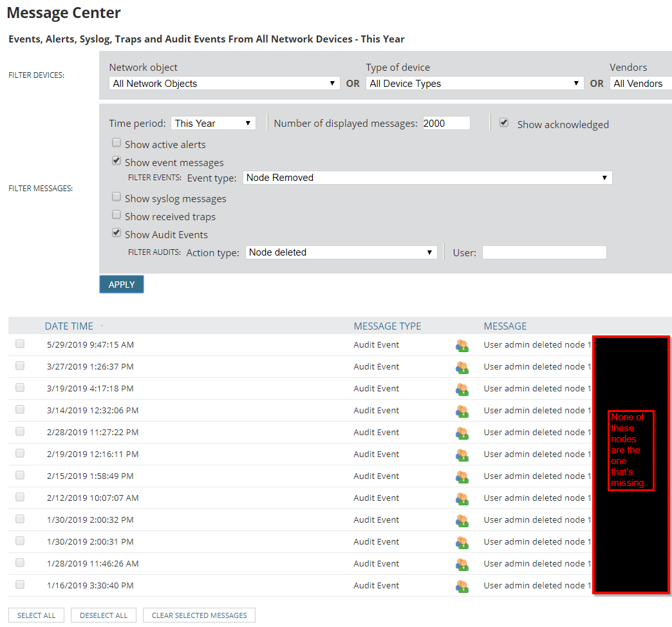The height and width of the screenshot is (627, 672).
Task: Sort by MESSAGE TYPE column header
Action: (x=387, y=326)
